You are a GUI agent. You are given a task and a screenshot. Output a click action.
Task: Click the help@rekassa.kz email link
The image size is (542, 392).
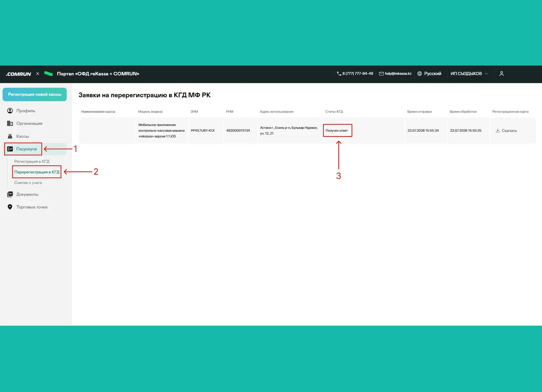(398, 74)
